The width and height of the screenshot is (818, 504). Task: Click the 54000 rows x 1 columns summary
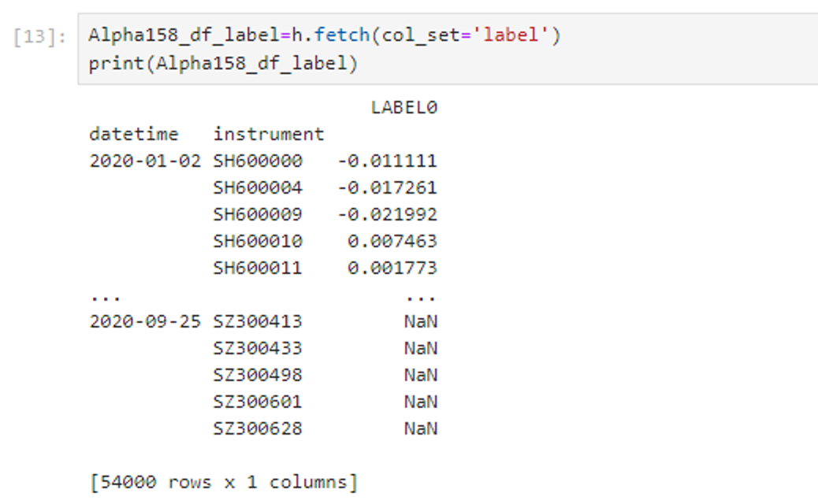224,482
